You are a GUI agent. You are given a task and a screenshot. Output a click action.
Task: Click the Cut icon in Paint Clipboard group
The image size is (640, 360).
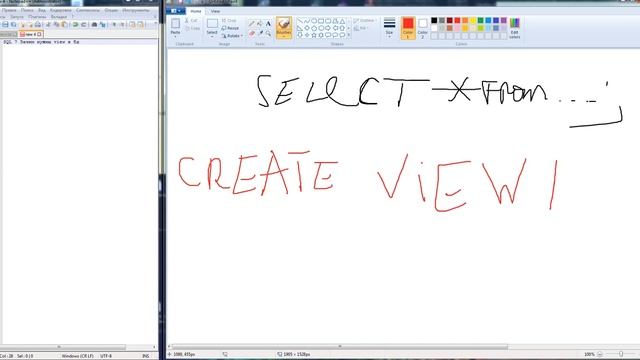click(x=187, y=20)
